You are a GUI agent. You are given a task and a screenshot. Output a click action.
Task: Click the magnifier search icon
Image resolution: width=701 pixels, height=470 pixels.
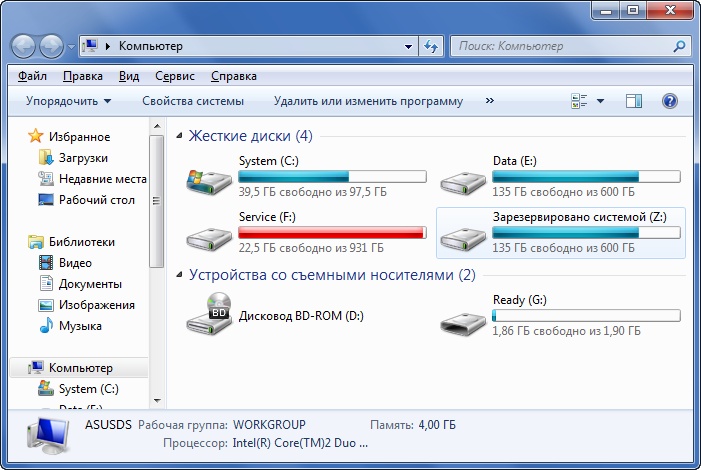(x=679, y=46)
